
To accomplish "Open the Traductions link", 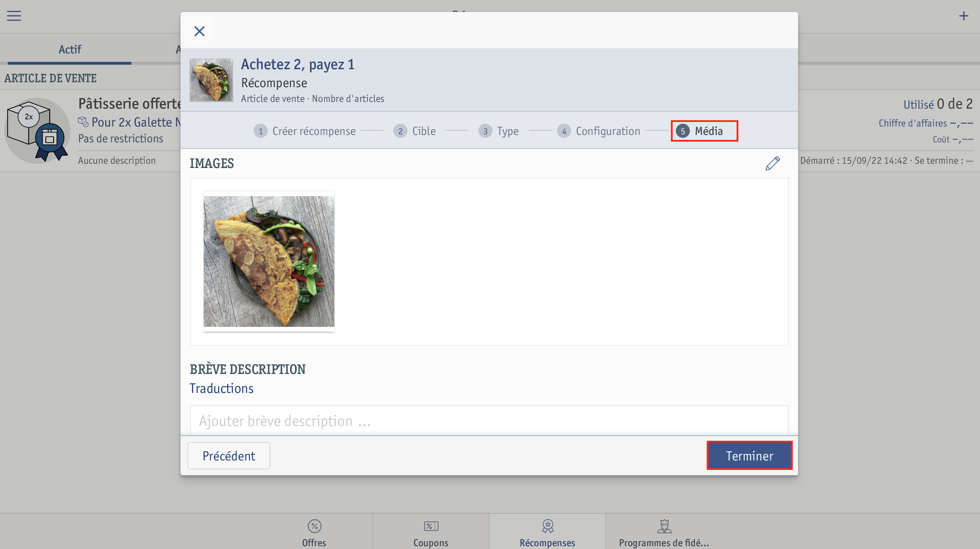I will (221, 388).
